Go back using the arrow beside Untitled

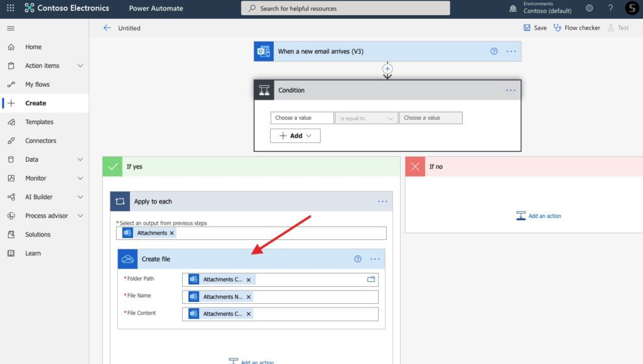pos(107,28)
